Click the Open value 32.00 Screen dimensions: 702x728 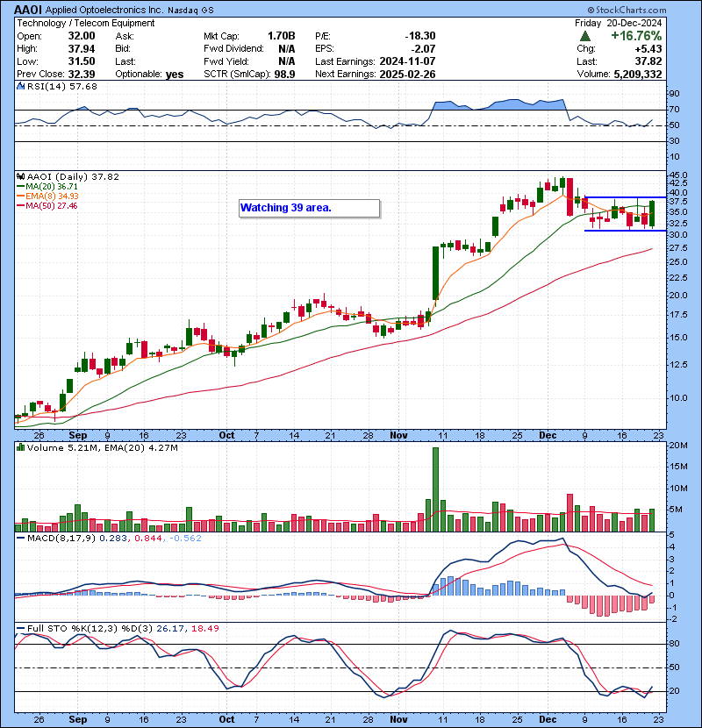click(82, 36)
